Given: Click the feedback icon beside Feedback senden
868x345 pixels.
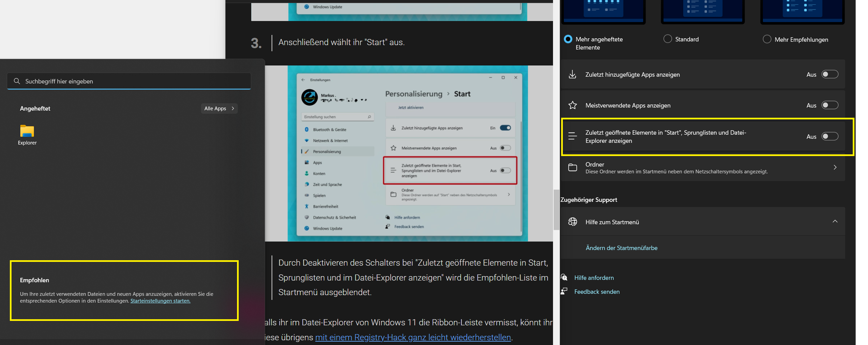Looking at the screenshot, I should pos(564,291).
